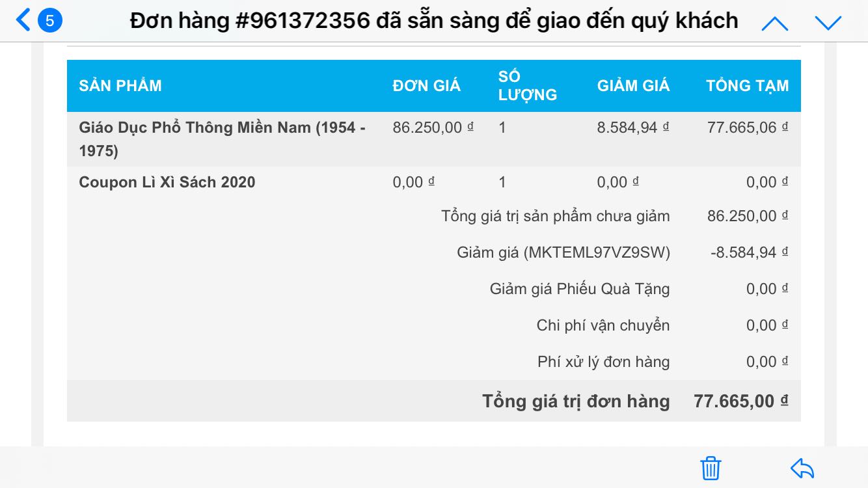Tap the trash icon to delete this email
The image size is (868, 488).
(710, 467)
